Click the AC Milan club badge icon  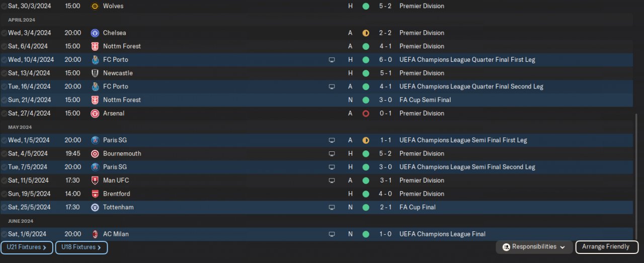coord(95,234)
